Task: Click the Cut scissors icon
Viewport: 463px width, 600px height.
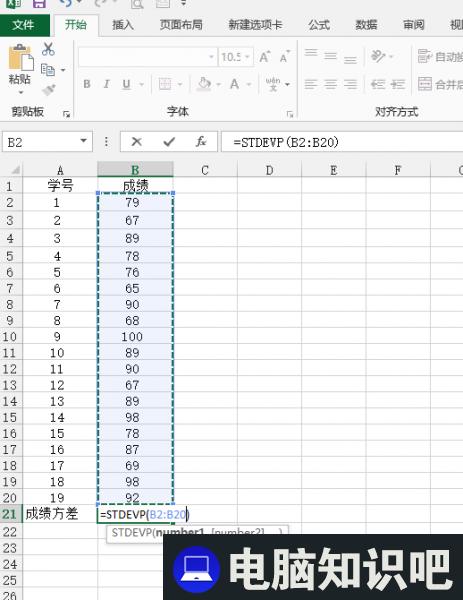Action: (48, 49)
